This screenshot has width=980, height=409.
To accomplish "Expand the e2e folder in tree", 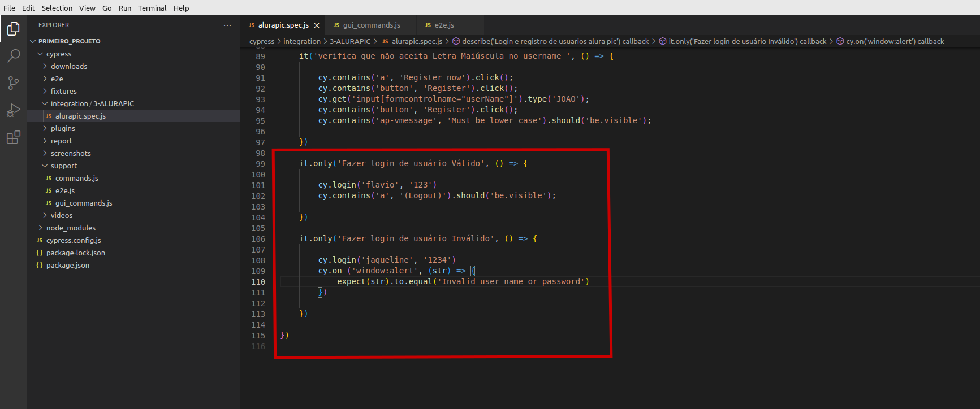I will (45, 79).
